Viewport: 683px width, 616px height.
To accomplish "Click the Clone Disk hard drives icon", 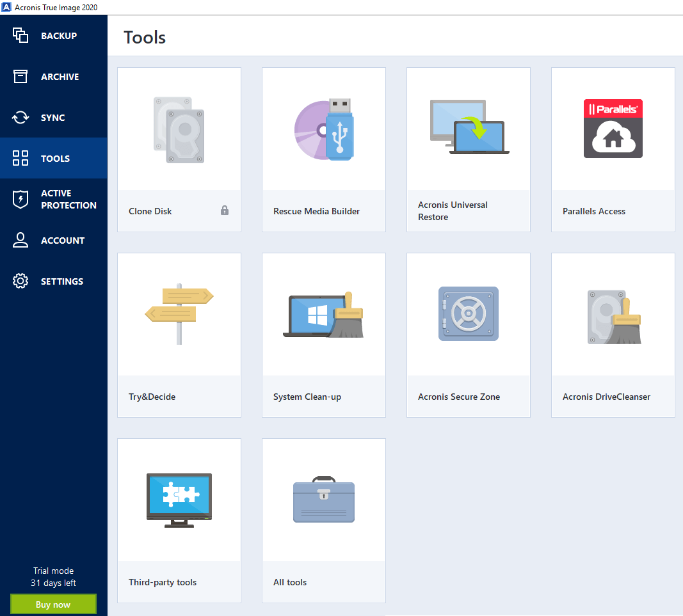I will [x=179, y=130].
